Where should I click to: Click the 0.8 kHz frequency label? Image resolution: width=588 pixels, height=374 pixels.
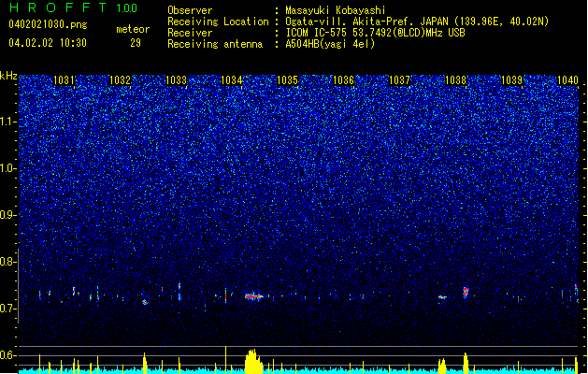click(x=7, y=262)
